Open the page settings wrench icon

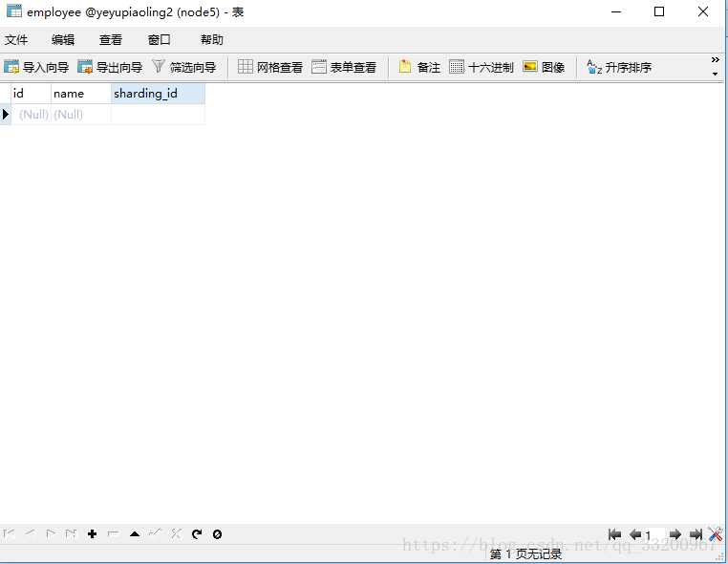716,534
